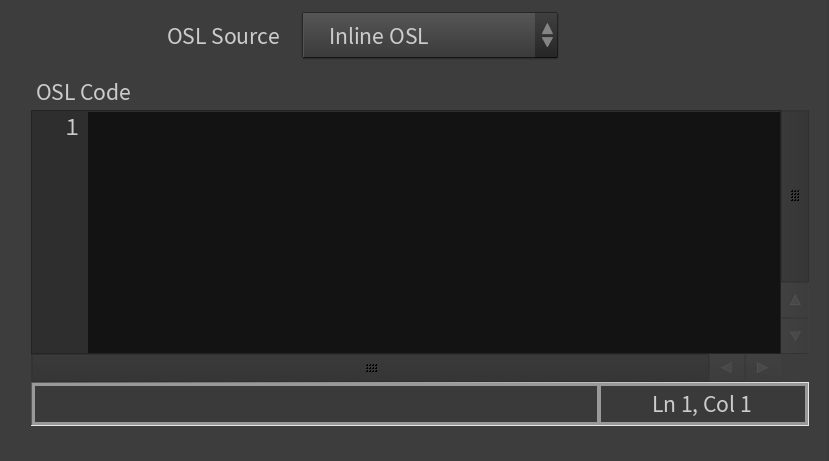The image size is (829, 461).
Task: Click the horizontal scrollbar grip dots
Action: [372, 367]
